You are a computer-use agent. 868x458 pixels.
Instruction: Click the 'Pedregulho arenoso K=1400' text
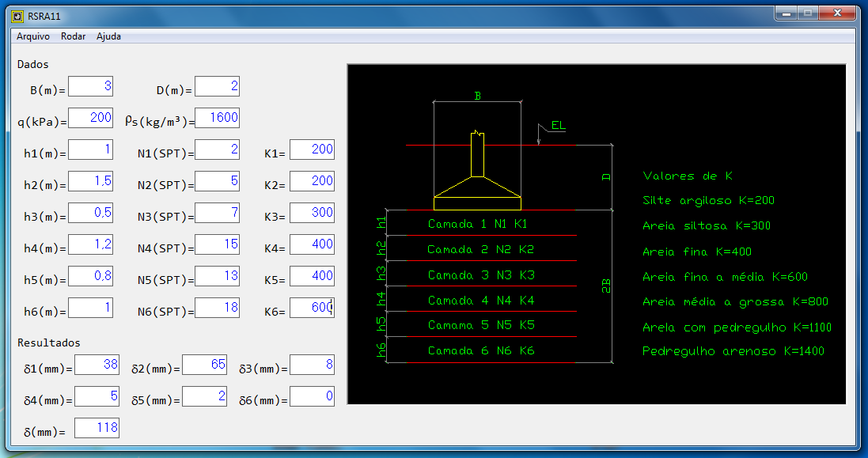[733, 351]
